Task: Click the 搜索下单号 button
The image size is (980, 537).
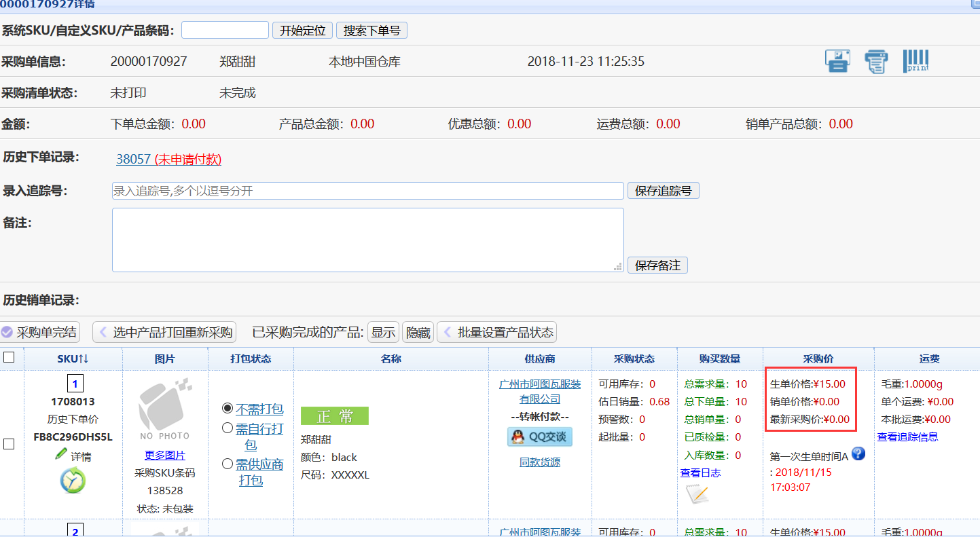Action: (371, 31)
